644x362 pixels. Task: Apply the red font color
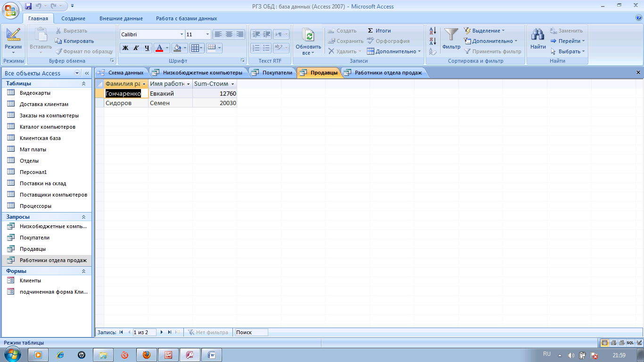[x=159, y=48]
